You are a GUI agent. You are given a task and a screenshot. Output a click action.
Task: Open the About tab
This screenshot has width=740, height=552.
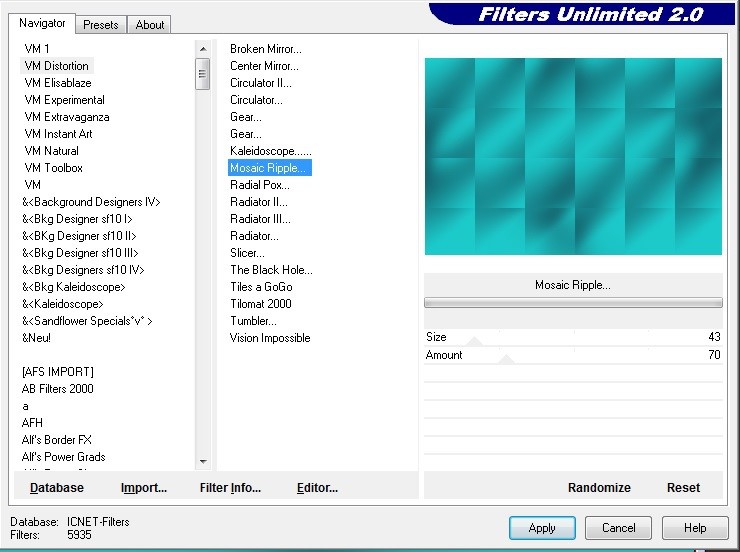(150, 25)
